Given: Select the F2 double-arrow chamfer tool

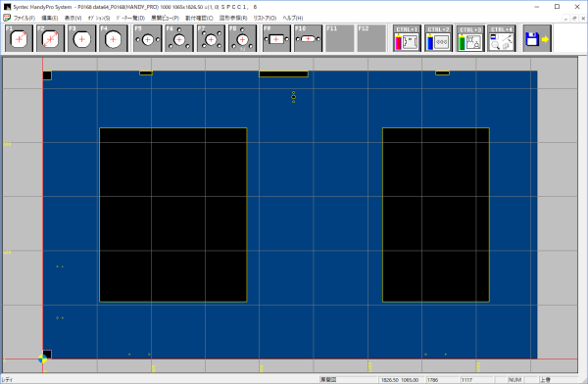Looking at the screenshot, I should tap(50, 38).
